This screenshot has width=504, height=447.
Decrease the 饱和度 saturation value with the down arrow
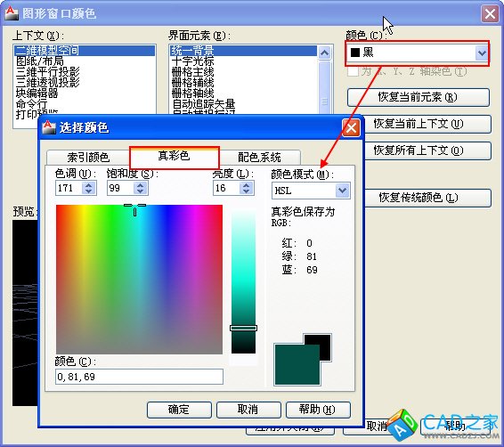140,191
